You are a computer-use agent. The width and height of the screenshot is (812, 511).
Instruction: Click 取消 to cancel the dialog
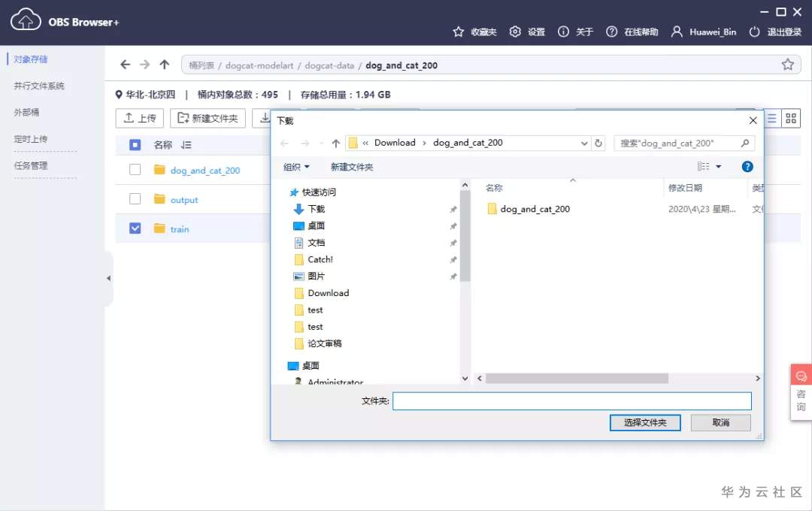pos(720,422)
